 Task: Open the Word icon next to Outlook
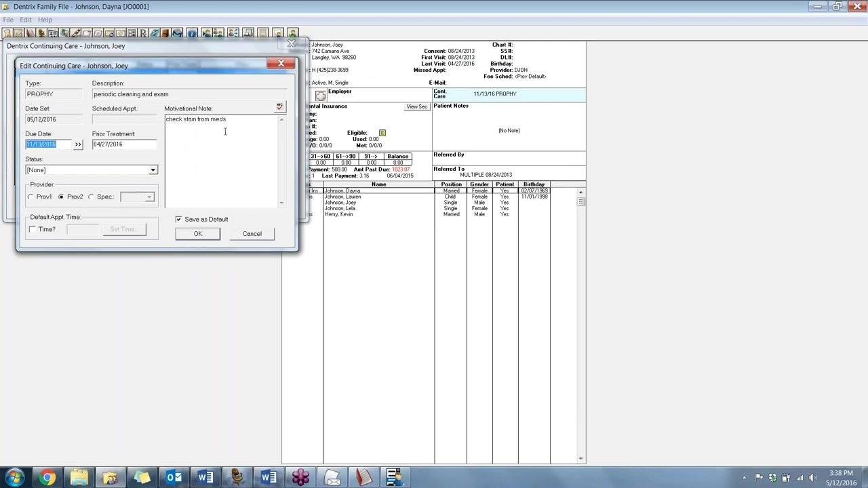tap(205, 477)
